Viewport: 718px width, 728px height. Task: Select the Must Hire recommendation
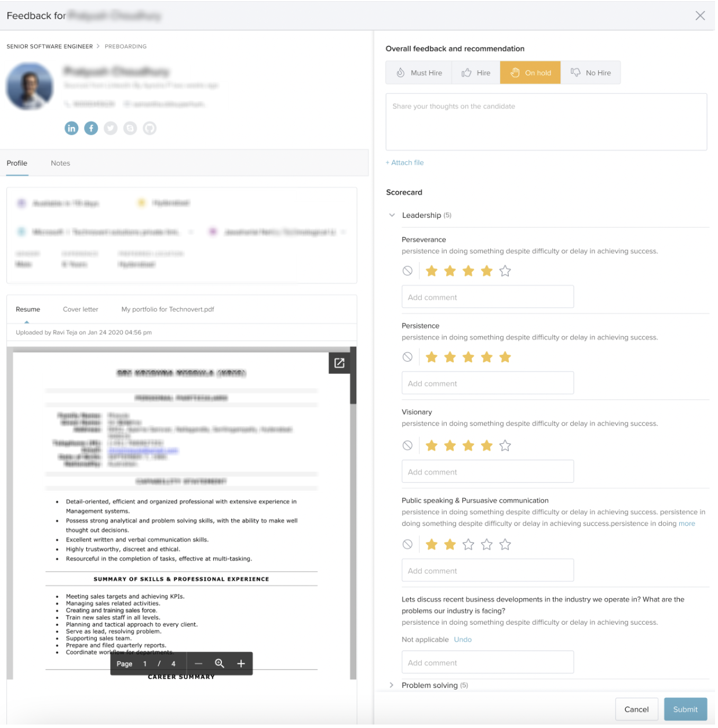420,73
